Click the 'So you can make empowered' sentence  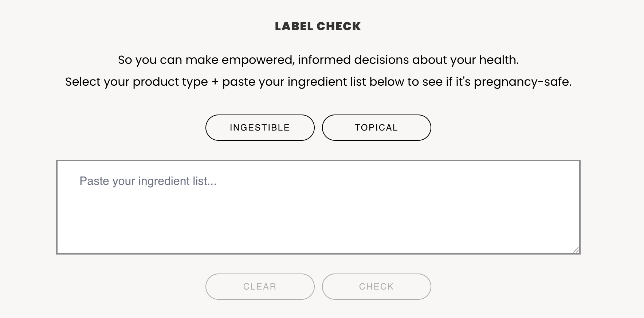[318, 60]
